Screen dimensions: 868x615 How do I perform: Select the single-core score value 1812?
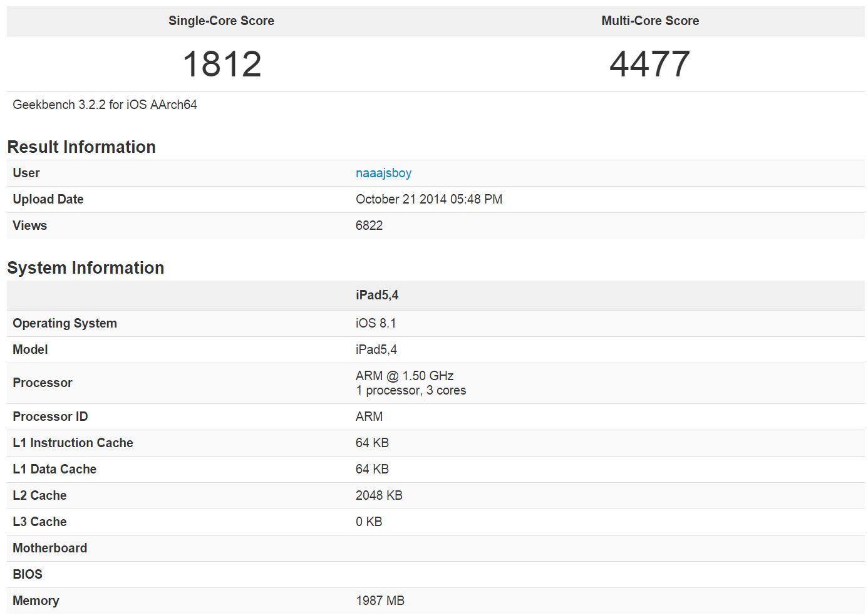(x=222, y=64)
